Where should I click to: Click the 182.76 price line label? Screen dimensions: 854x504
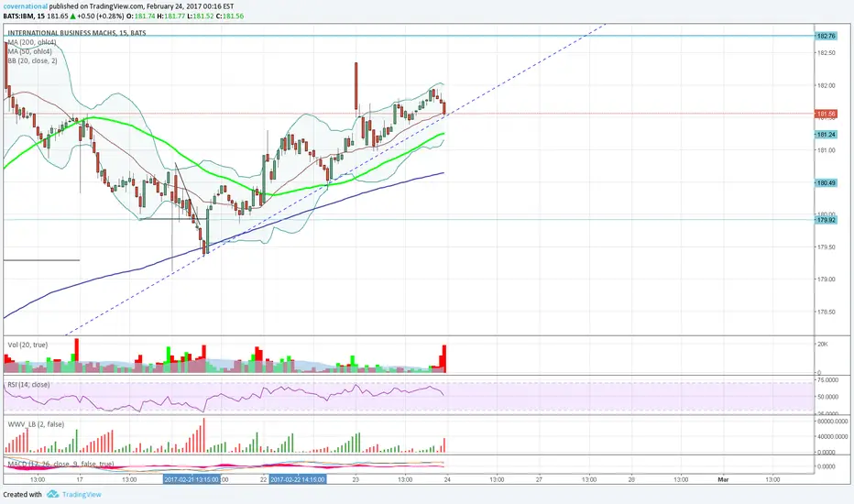tap(826, 36)
